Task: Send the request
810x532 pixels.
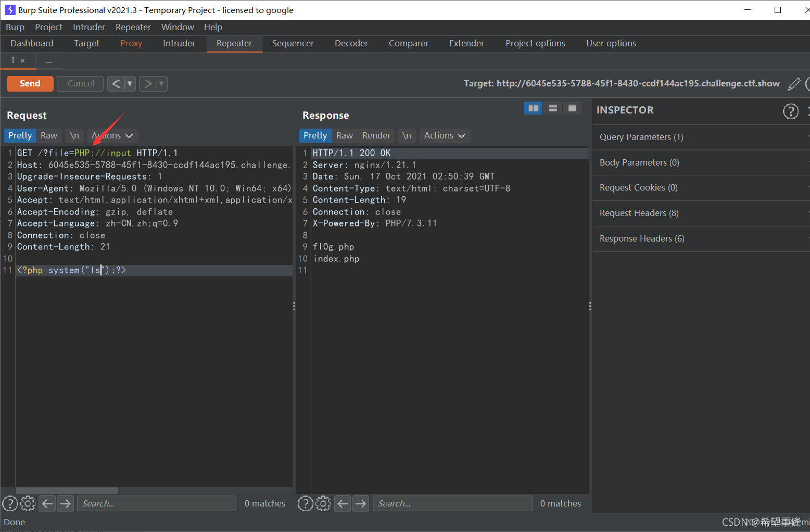Action: coord(30,83)
